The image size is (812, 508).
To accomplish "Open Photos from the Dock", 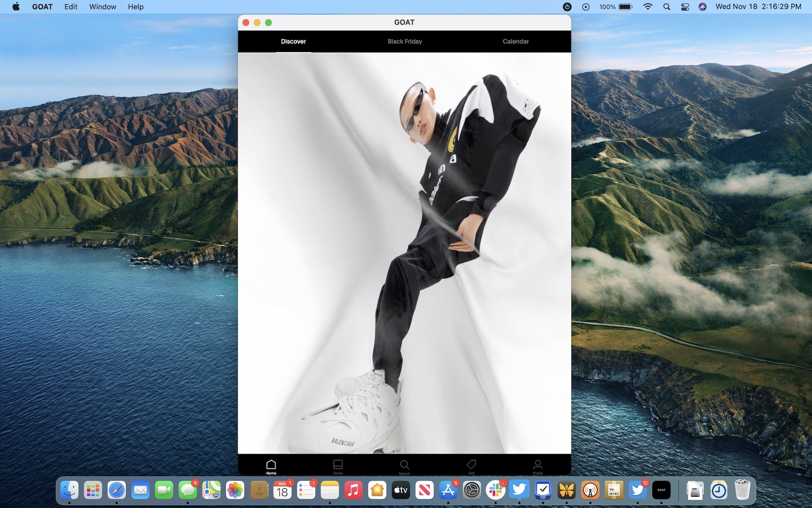I will click(x=235, y=491).
